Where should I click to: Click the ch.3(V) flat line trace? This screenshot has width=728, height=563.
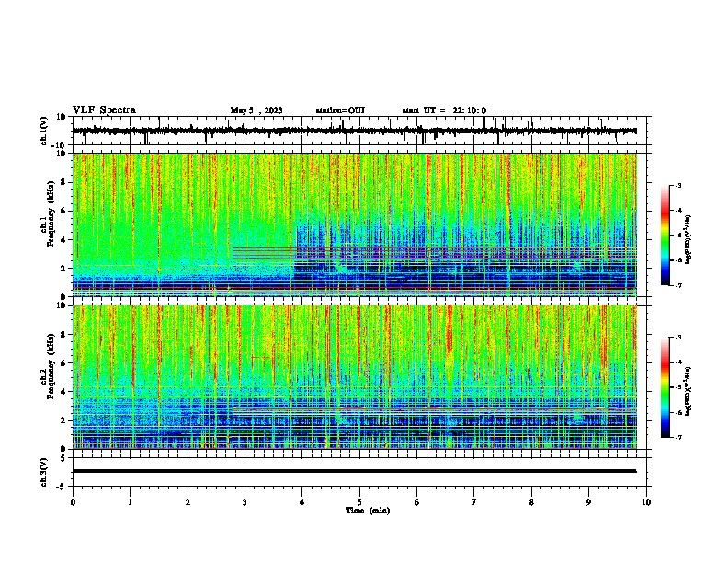point(355,471)
